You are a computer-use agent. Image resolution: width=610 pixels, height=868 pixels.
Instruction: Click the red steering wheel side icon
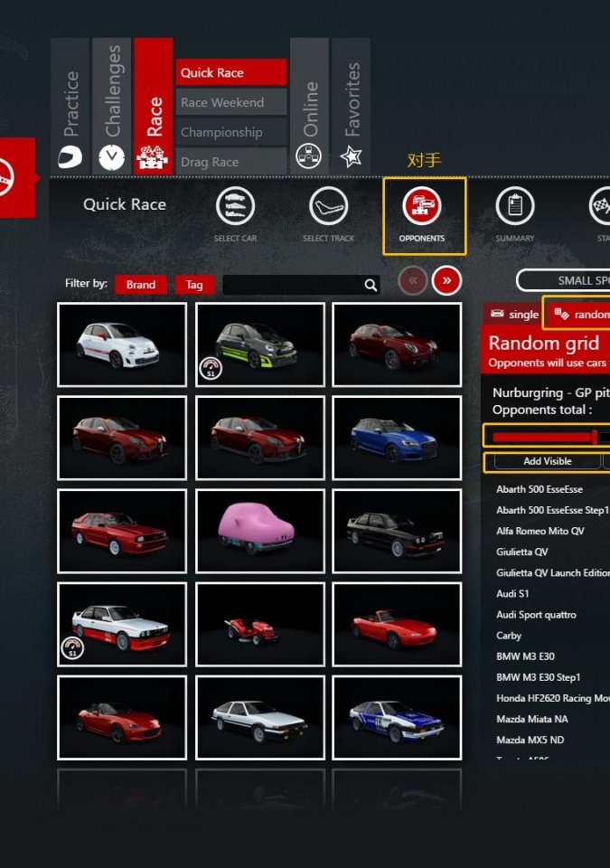point(5,177)
